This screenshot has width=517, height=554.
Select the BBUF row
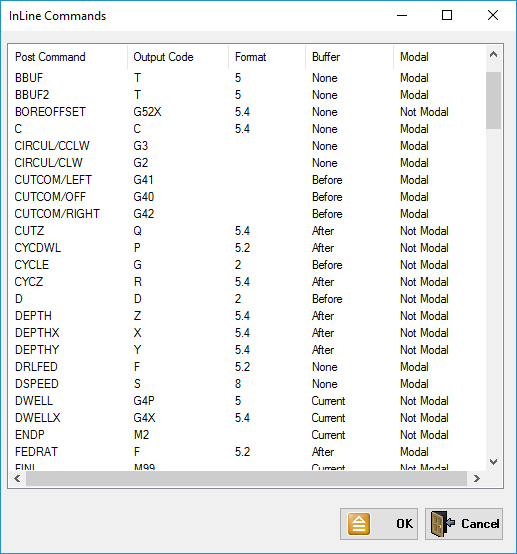247,78
